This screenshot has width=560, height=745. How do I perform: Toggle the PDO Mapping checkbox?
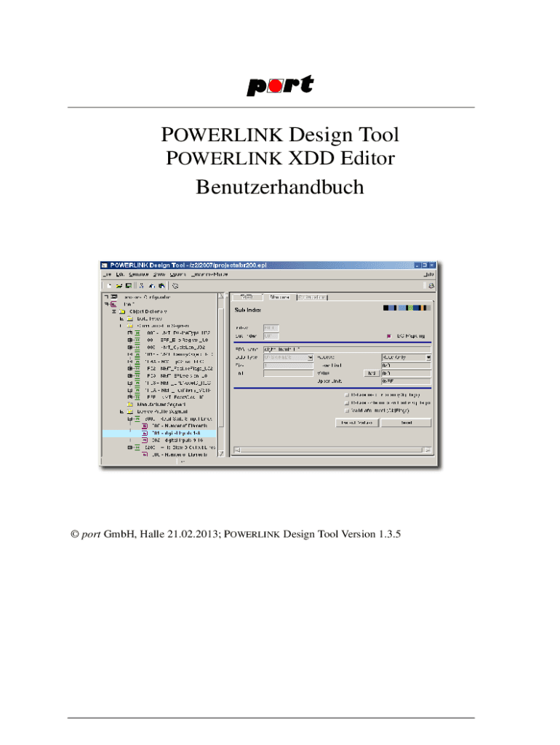click(x=391, y=336)
